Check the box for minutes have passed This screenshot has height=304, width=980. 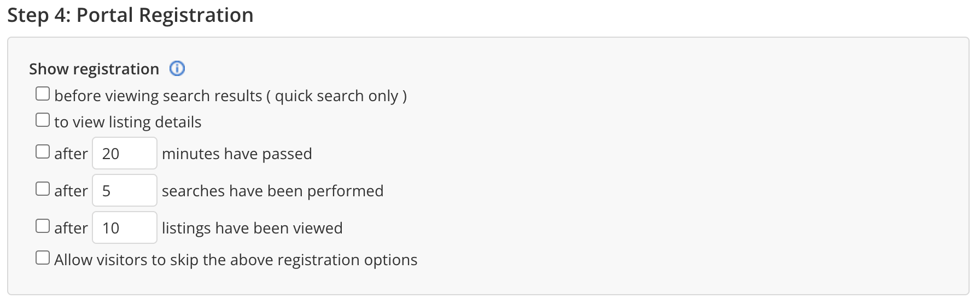click(x=43, y=151)
